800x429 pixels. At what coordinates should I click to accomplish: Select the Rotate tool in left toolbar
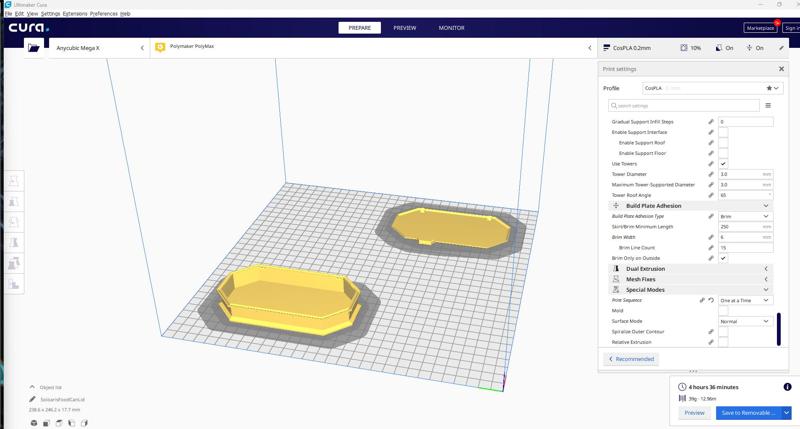14,222
